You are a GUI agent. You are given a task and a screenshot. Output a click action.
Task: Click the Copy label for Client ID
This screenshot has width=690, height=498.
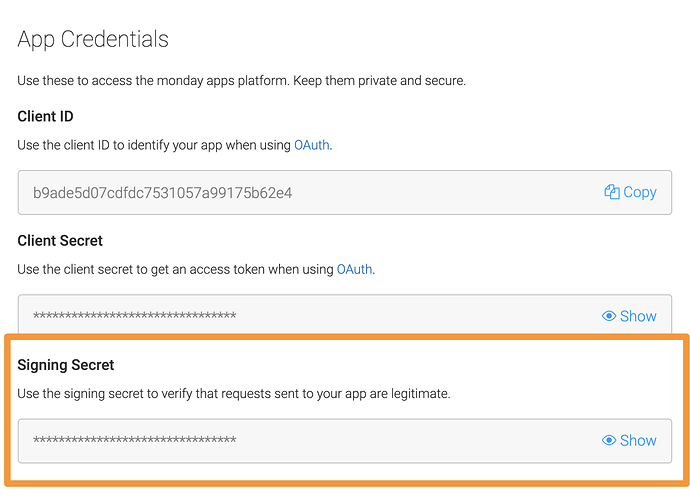pos(640,192)
